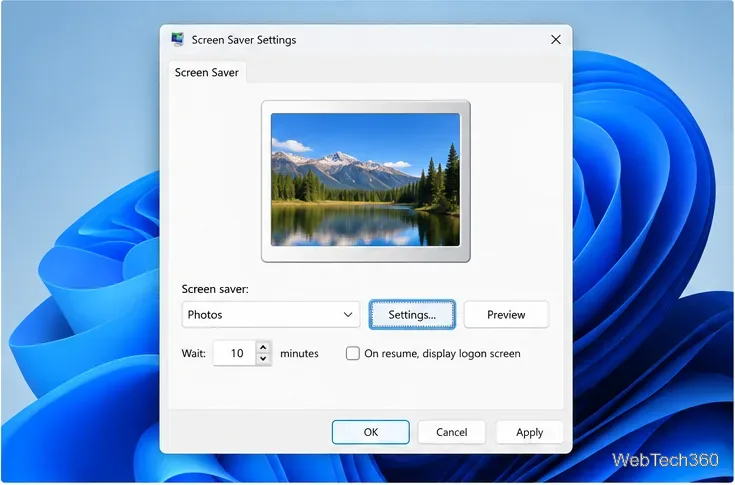Image resolution: width=735 pixels, height=485 pixels.
Task: Click the Apply button
Action: [529, 432]
